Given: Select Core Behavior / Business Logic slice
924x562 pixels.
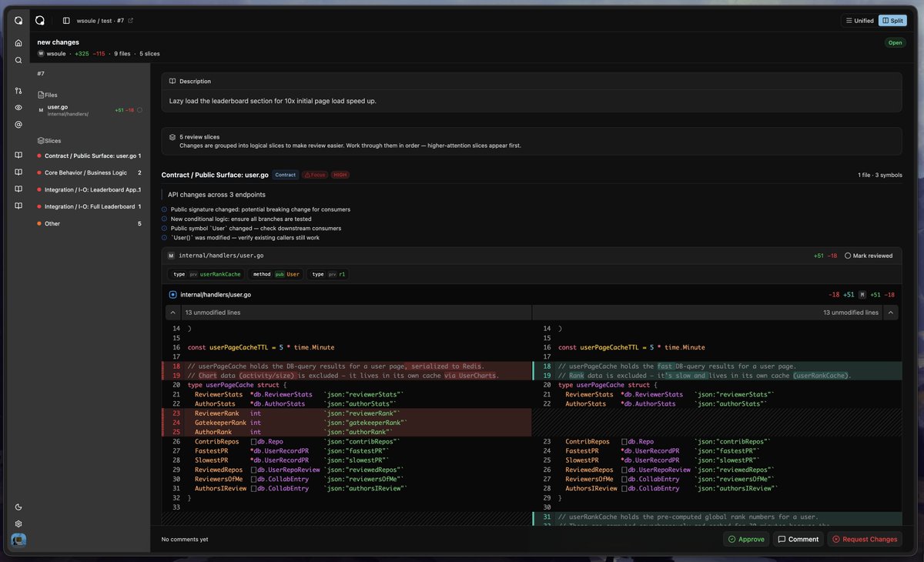Looking at the screenshot, I should point(89,173).
